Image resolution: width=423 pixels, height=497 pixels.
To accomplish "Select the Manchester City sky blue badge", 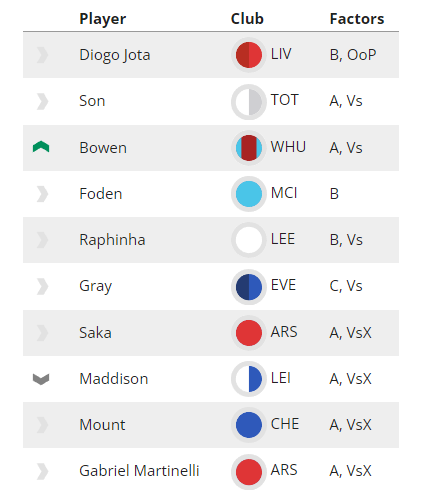I will coord(249,194).
